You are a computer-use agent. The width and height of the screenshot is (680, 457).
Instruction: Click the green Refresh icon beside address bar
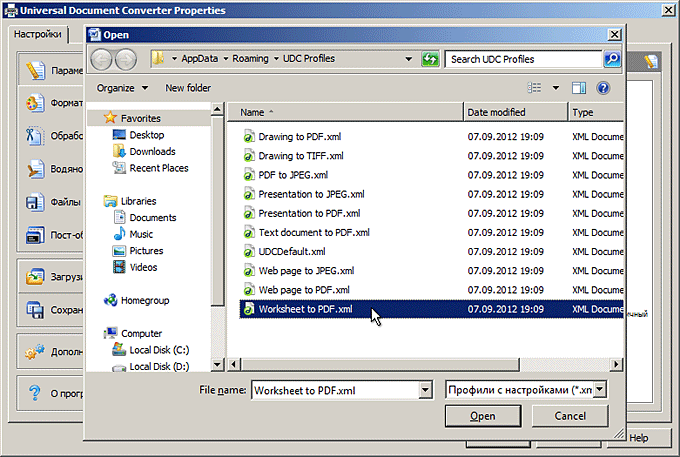click(x=430, y=59)
